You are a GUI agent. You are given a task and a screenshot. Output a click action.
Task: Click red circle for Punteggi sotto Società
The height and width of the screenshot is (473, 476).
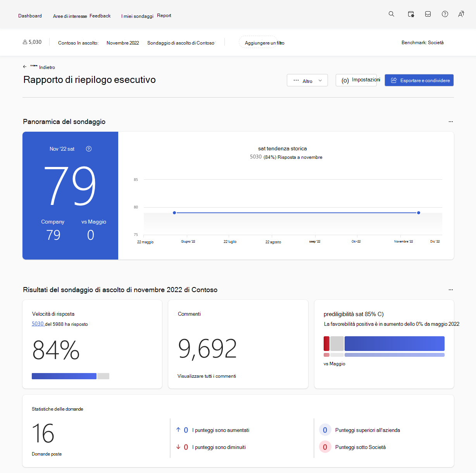click(325, 447)
